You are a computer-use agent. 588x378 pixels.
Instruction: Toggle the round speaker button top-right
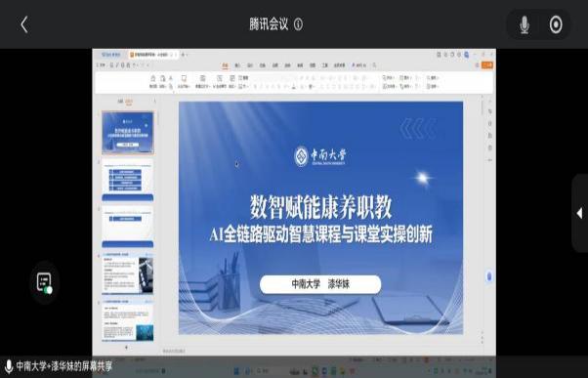coord(556,24)
